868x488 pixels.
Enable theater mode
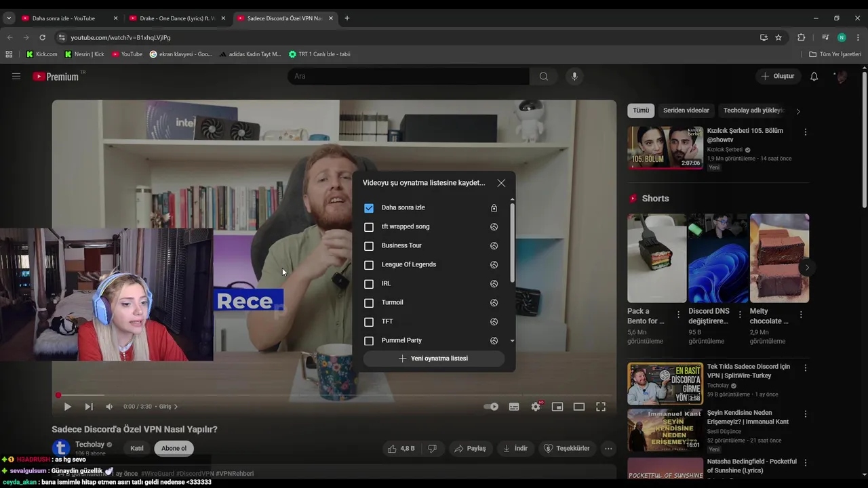[579, 407]
